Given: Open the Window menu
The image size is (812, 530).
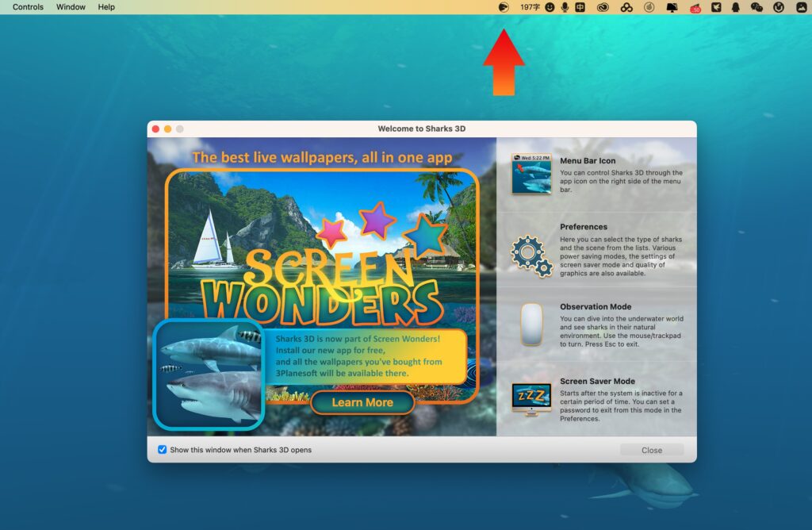Looking at the screenshot, I should point(71,6).
